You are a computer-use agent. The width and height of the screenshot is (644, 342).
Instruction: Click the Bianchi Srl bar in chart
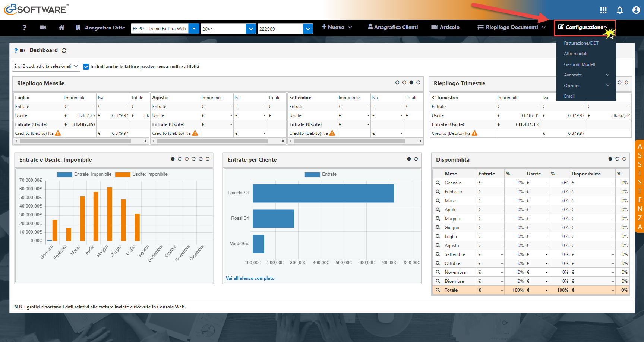(323, 193)
